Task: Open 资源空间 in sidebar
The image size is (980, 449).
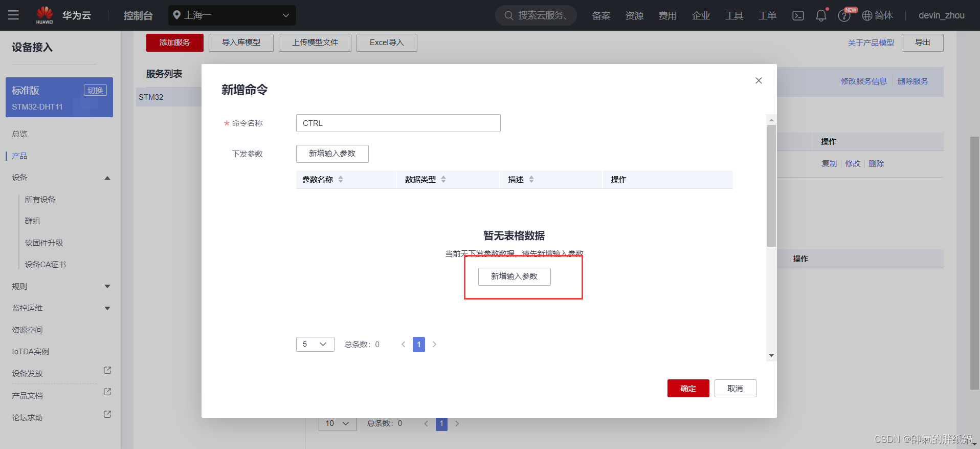Action: point(28,330)
